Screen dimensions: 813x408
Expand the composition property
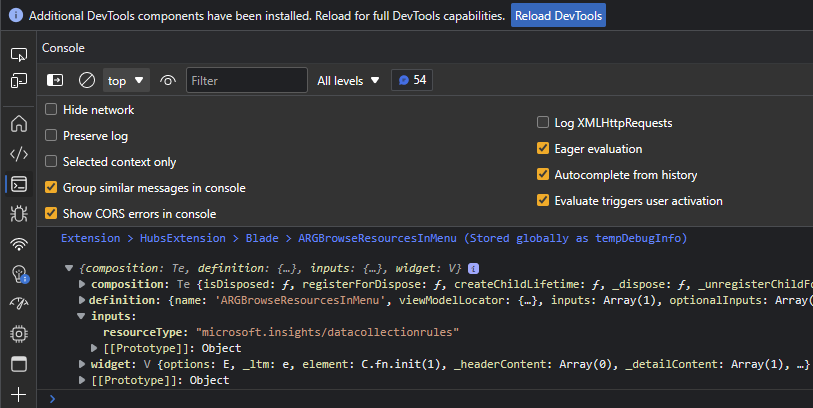81,284
